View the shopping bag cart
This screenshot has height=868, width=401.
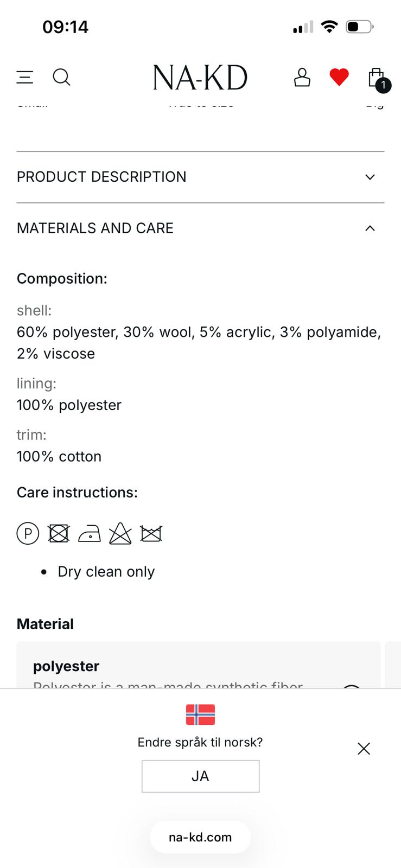(x=377, y=78)
